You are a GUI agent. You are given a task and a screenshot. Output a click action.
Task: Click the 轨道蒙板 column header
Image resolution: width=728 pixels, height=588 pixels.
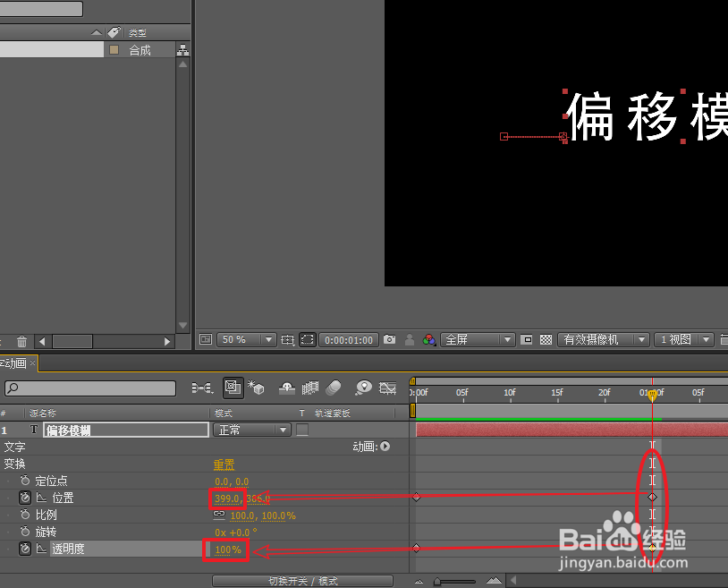(333, 413)
